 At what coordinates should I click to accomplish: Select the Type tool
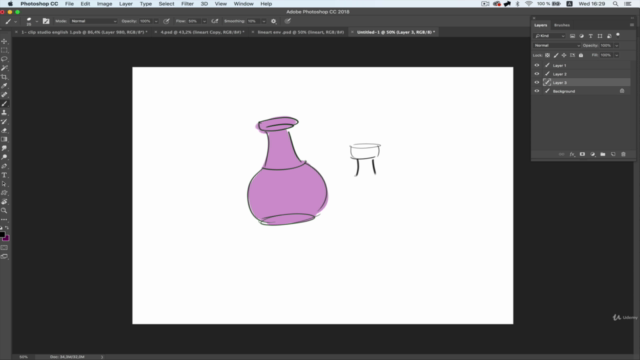[4, 175]
